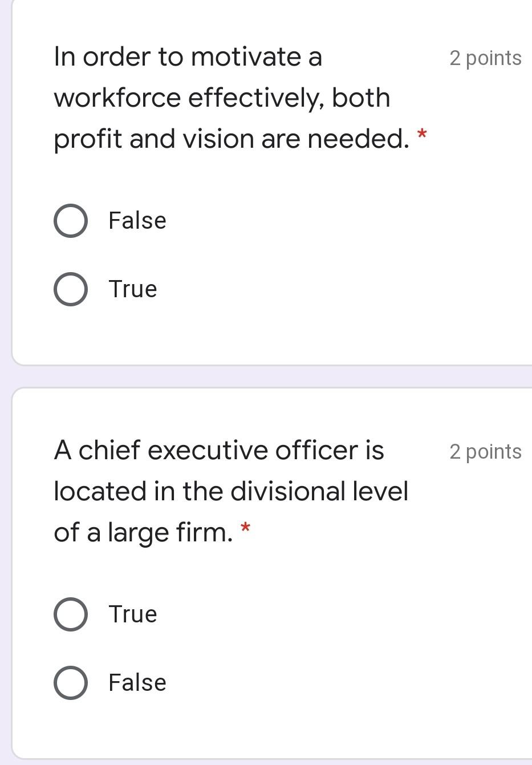This screenshot has width=532, height=765.
Task: Click the gap between the two question cards
Action: point(266,375)
